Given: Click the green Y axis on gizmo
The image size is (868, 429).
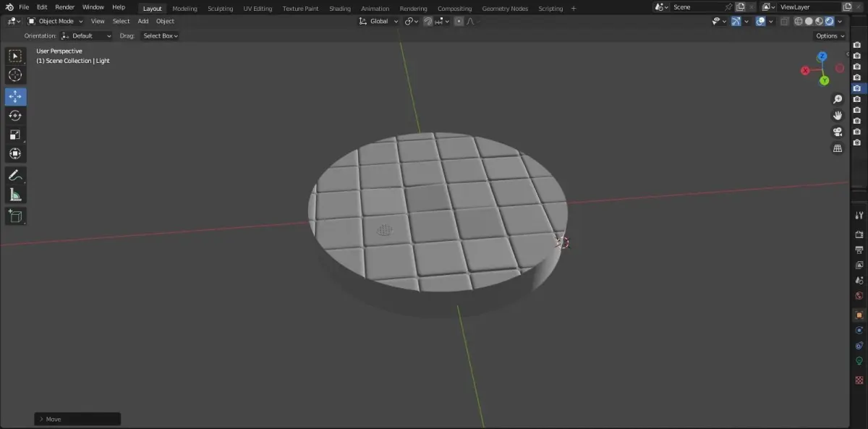Looking at the screenshot, I should pos(824,80).
